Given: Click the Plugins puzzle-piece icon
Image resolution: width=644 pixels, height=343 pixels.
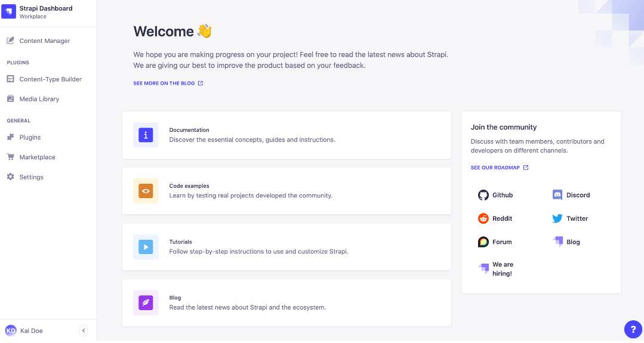Looking at the screenshot, I should click(x=10, y=137).
